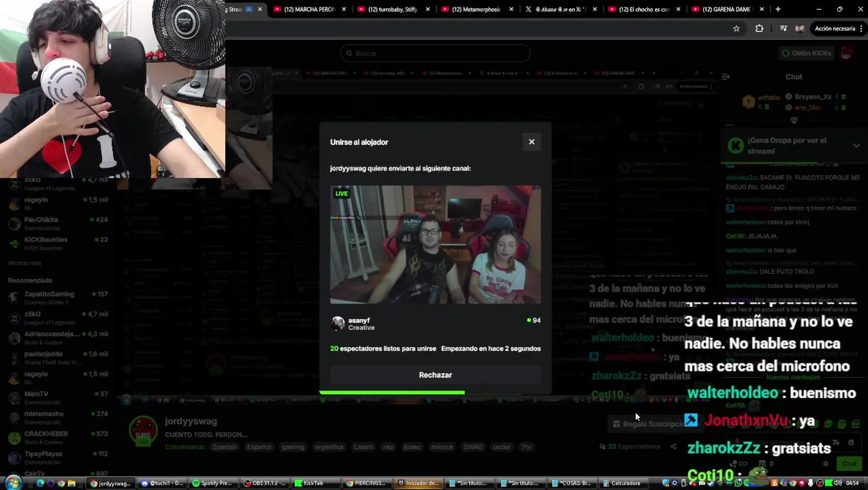Switch to the Akane X tab

click(562, 10)
